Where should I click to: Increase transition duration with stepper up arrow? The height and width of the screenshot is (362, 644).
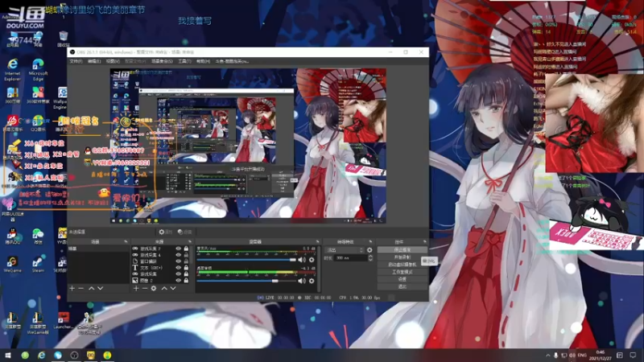tap(370, 256)
